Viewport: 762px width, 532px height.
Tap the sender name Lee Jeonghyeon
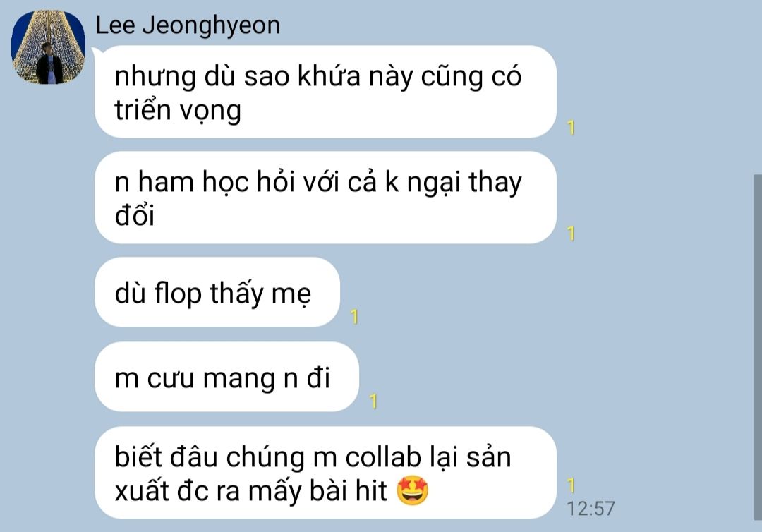point(188,25)
